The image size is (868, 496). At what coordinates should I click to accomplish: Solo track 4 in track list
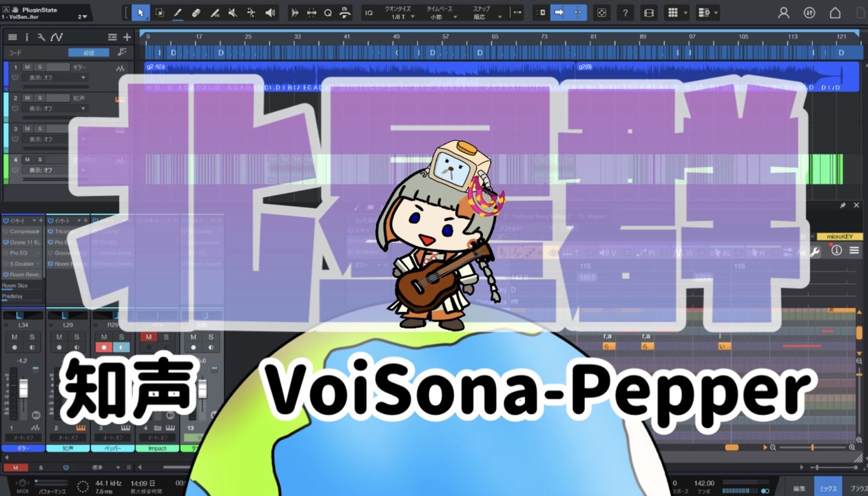click(39, 159)
